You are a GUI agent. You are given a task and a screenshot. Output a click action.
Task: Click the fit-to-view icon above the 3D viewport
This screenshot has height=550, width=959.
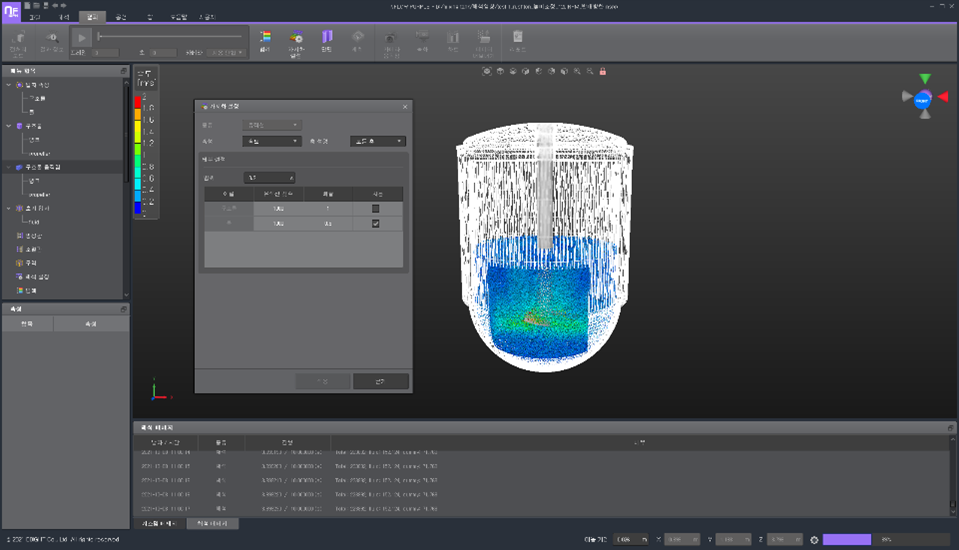[487, 72]
